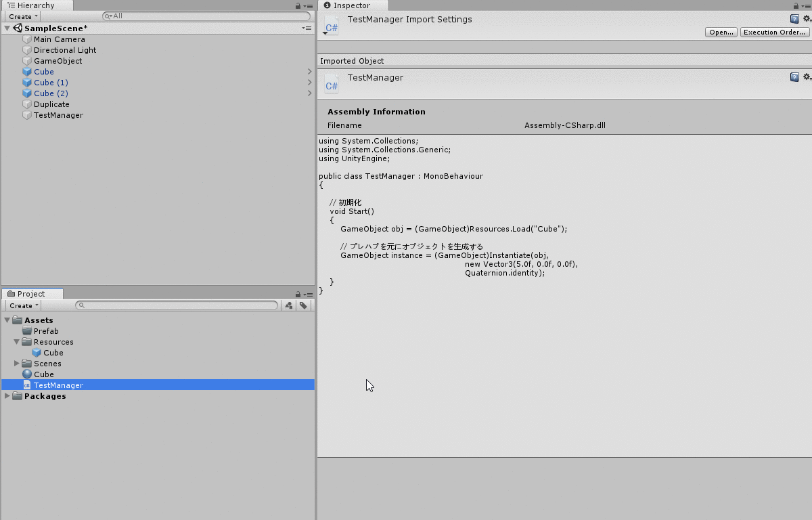Click the search by type icon in Project
This screenshot has height=520, width=812.
[x=290, y=305]
